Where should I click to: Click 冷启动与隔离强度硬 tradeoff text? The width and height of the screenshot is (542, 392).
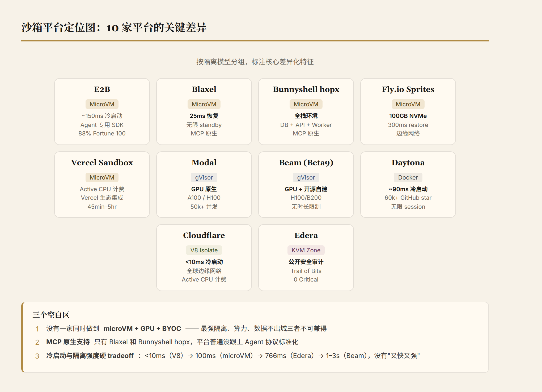[90, 356]
